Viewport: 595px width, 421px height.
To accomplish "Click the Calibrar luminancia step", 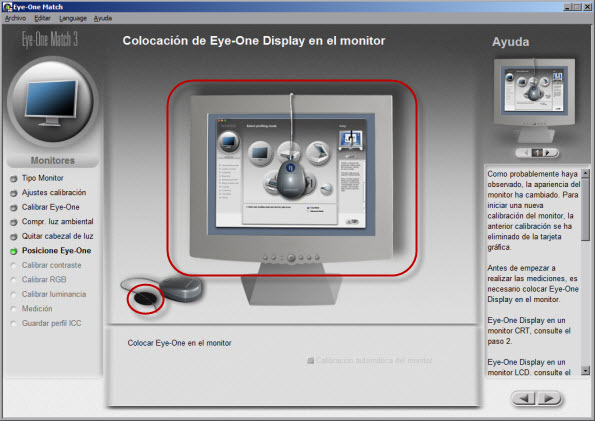I will [54, 294].
